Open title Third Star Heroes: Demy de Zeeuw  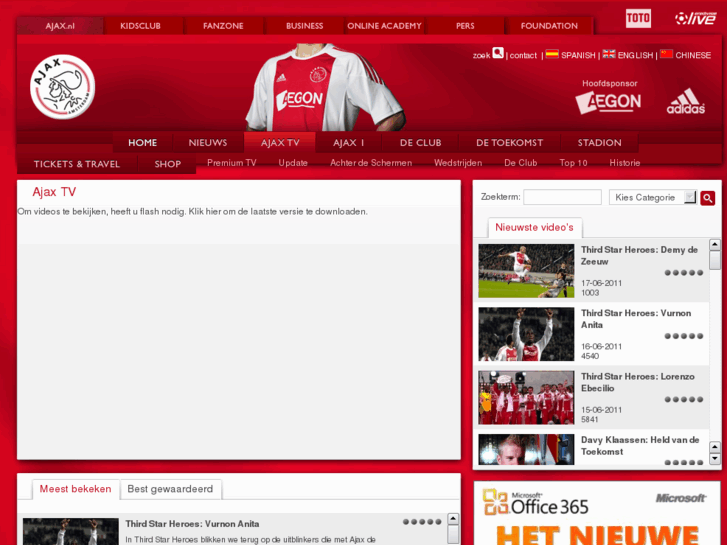click(x=639, y=256)
